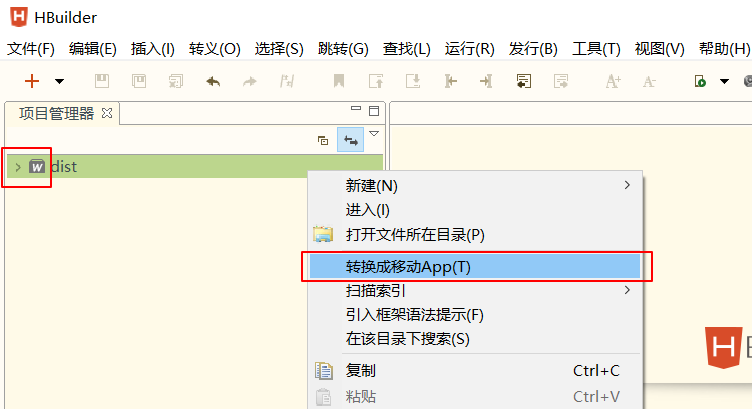752x409 pixels.
Task: Click the red plus New button
Action: coord(32,81)
